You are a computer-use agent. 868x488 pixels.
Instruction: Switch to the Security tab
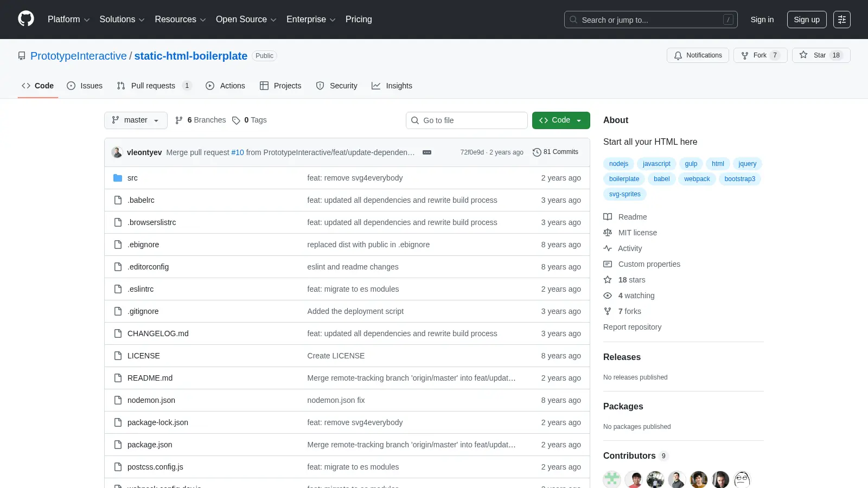tap(337, 86)
